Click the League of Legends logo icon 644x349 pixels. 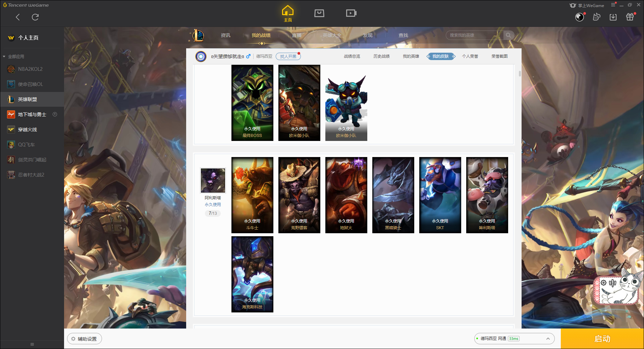coord(198,35)
